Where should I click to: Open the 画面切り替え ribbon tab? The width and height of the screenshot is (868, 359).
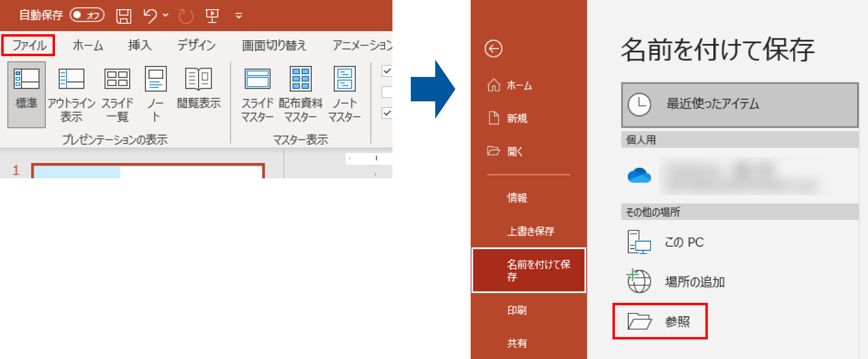click(x=274, y=45)
